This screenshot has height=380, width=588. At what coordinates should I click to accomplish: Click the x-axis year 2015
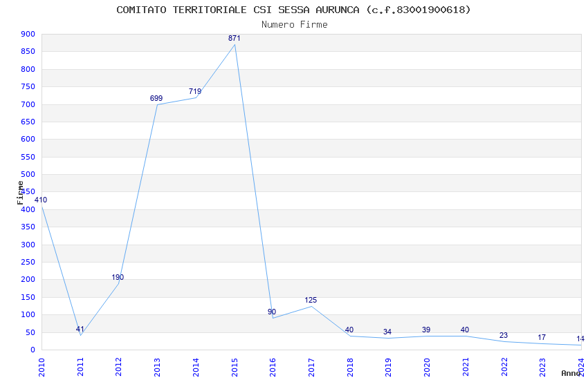click(235, 367)
